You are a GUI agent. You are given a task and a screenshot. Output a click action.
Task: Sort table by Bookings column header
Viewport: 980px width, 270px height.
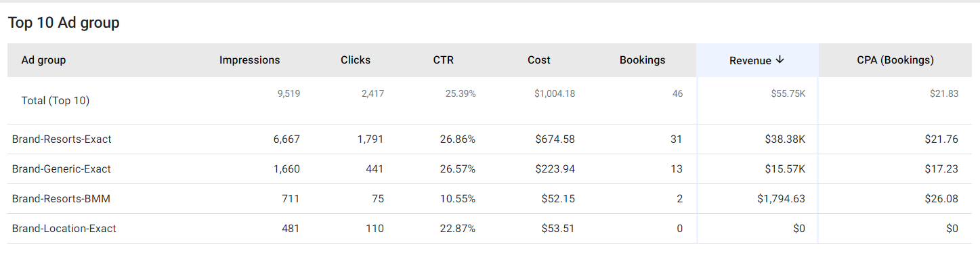(x=642, y=60)
